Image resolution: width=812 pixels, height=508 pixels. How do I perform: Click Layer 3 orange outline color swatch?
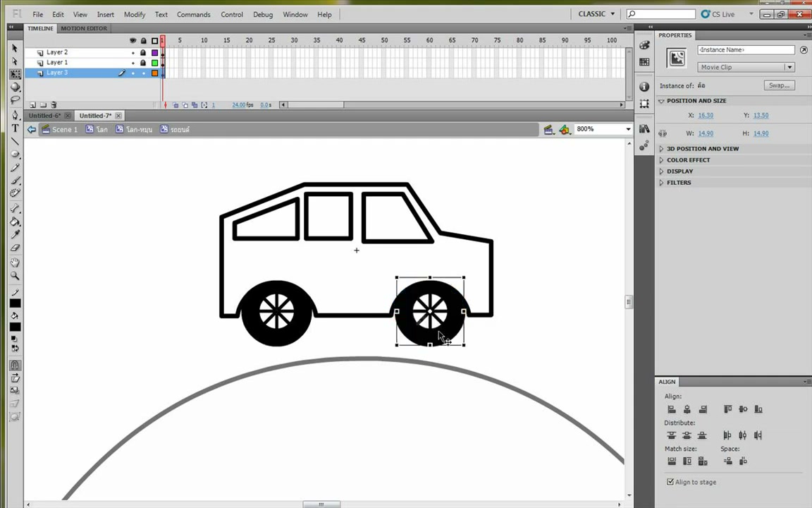(154, 73)
